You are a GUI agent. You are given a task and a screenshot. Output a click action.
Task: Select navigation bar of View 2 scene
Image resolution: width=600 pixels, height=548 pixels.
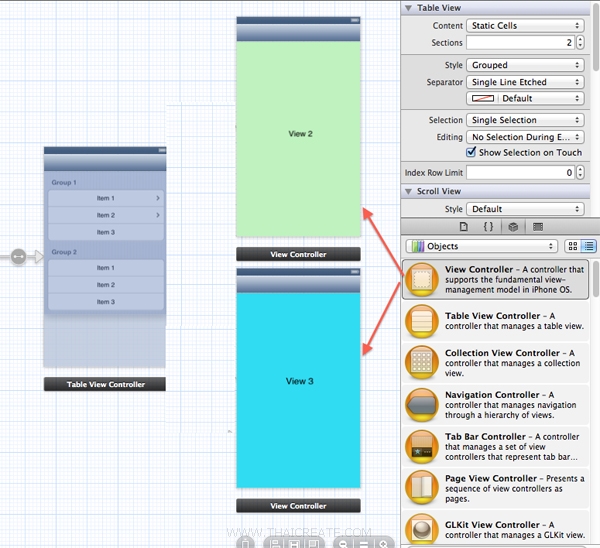click(x=298, y=33)
